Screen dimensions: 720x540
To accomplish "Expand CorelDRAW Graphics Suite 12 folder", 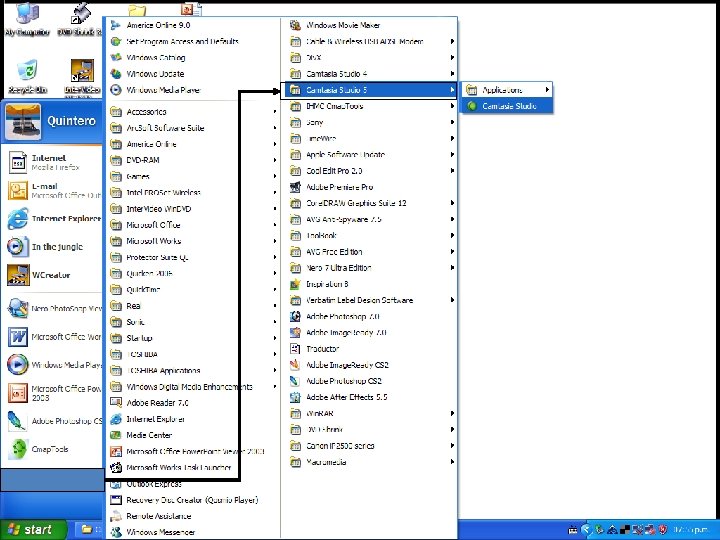I will 372,203.
